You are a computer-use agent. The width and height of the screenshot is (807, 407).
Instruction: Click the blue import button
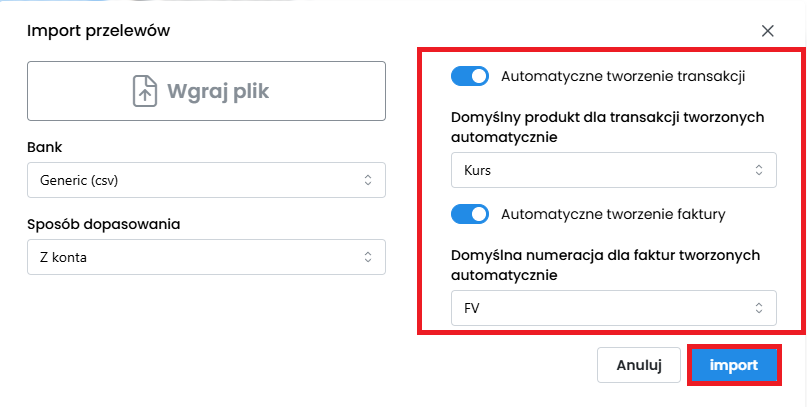point(735,365)
